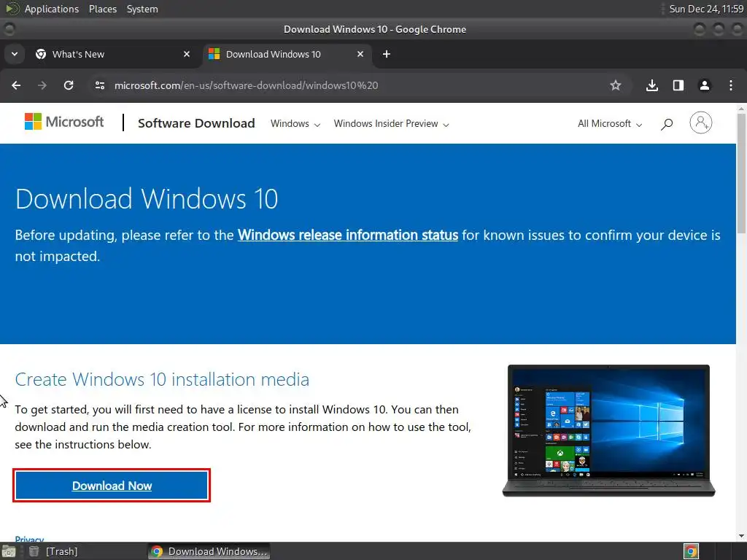The width and height of the screenshot is (747, 560).
Task: Click the Microsoft logo
Action: click(64, 122)
